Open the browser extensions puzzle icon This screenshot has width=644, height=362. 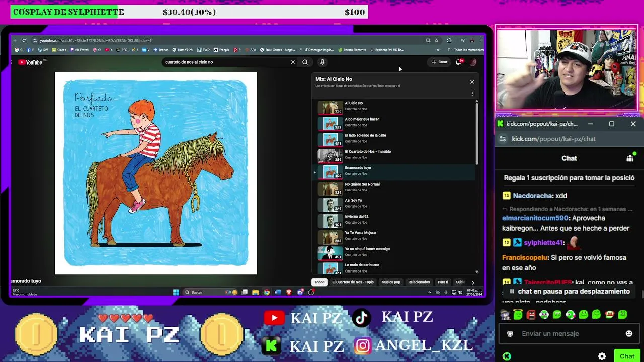[x=449, y=40]
